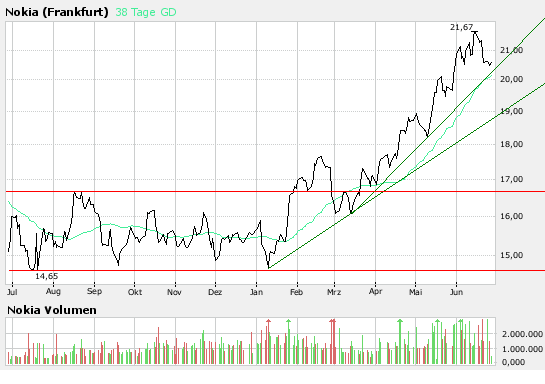Click the 1.000.000 volume axis label
This screenshot has height=384, width=545.
coord(522,349)
